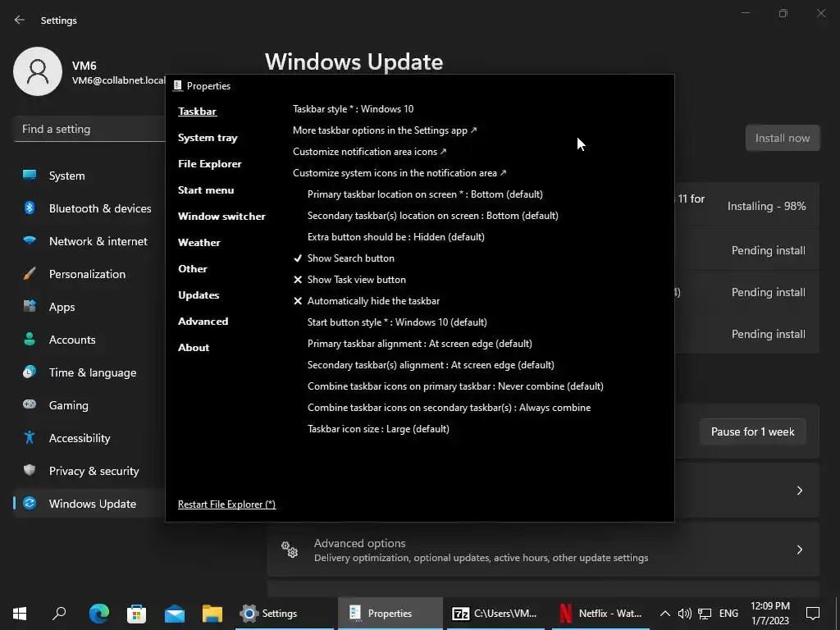The width and height of the screenshot is (840, 630).
Task: Select Windows Update in Settings sidebar
Action: click(89, 504)
